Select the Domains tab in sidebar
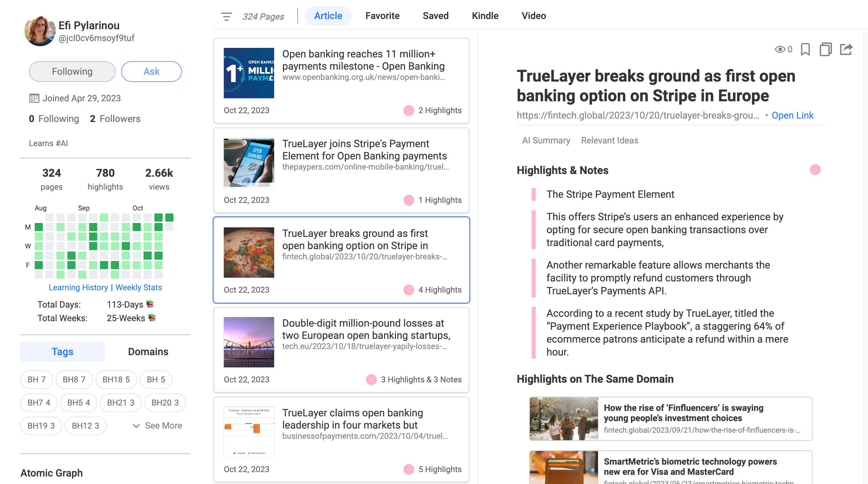868x484 pixels. (148, 351)
